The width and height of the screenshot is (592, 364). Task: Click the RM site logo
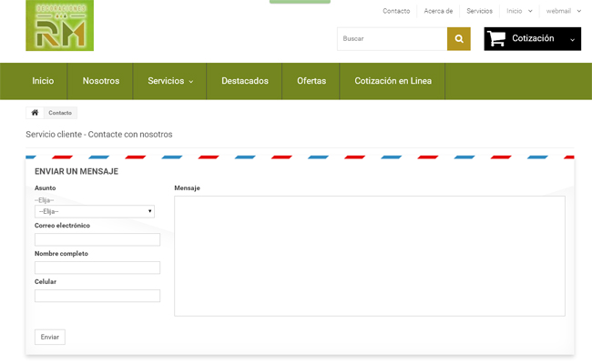click(59, 25)
